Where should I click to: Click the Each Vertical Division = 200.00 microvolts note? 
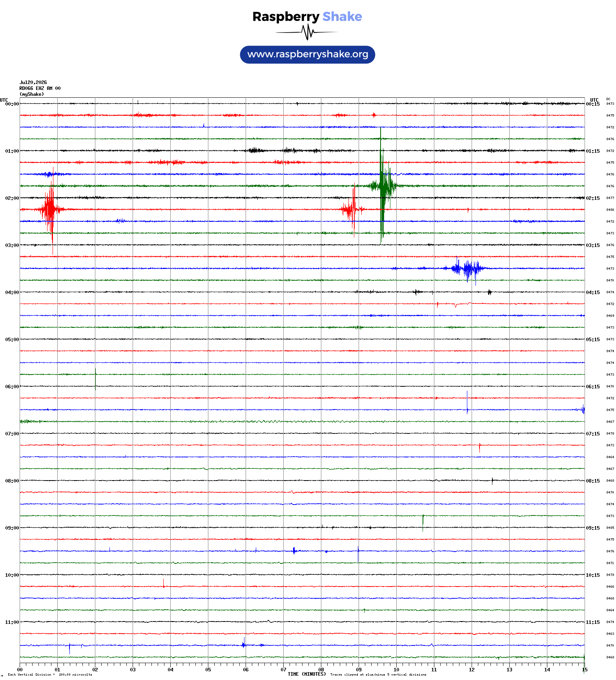pyautogui.click(x=50, y=675)
